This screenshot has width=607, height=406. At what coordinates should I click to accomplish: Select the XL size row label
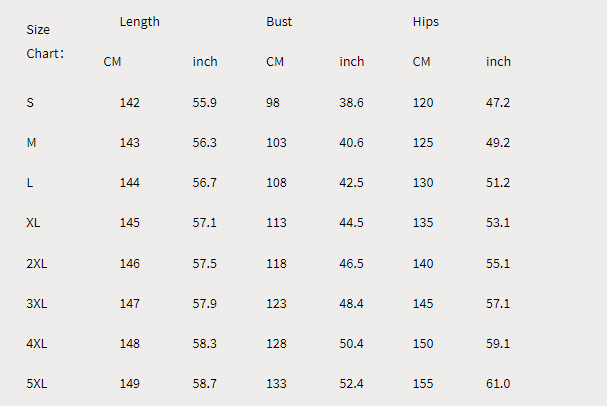click(x=34, y=223)
